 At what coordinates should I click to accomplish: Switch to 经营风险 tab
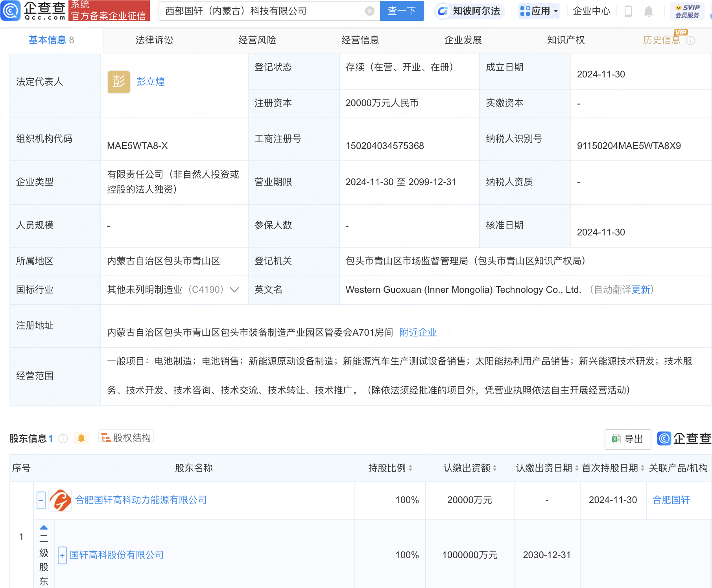257,40
